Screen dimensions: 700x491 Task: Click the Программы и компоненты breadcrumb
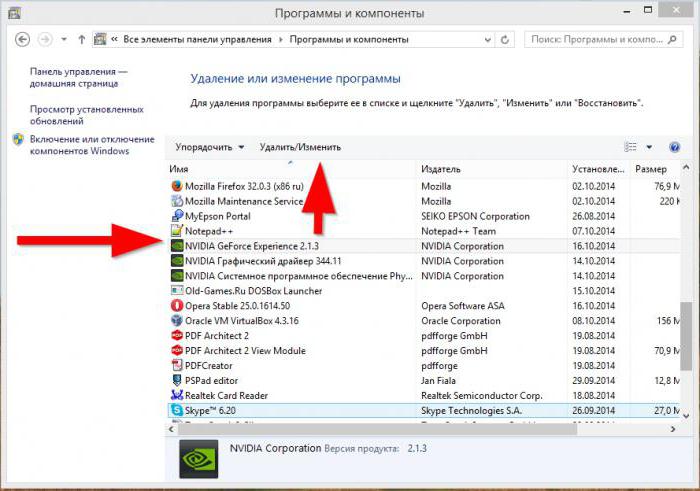tap(349, 40)
